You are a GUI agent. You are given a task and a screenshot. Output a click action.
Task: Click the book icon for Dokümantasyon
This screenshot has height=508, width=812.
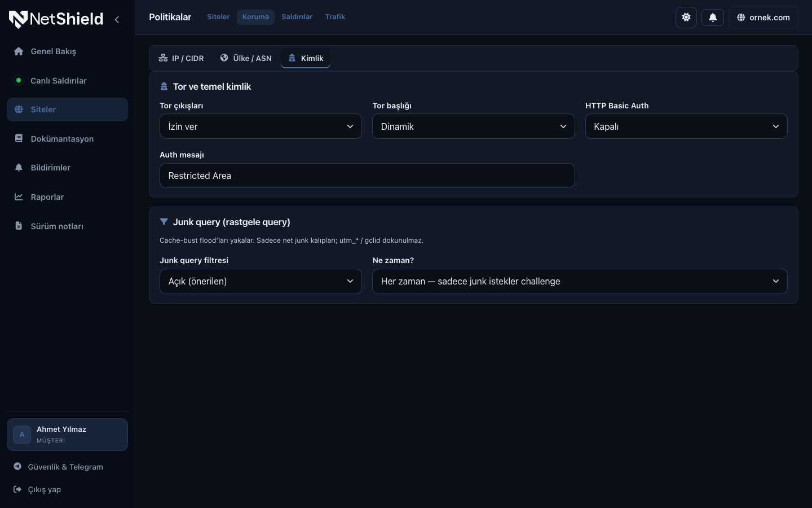(19, 138)
